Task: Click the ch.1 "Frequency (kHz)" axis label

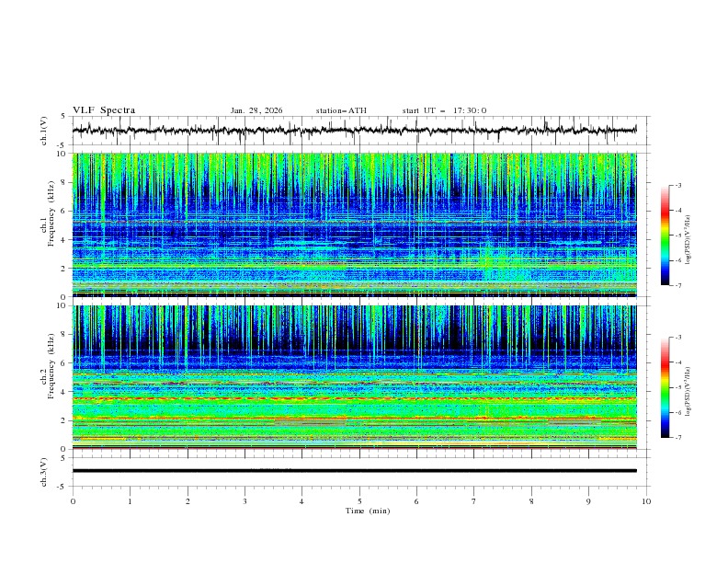Action: 51,213
